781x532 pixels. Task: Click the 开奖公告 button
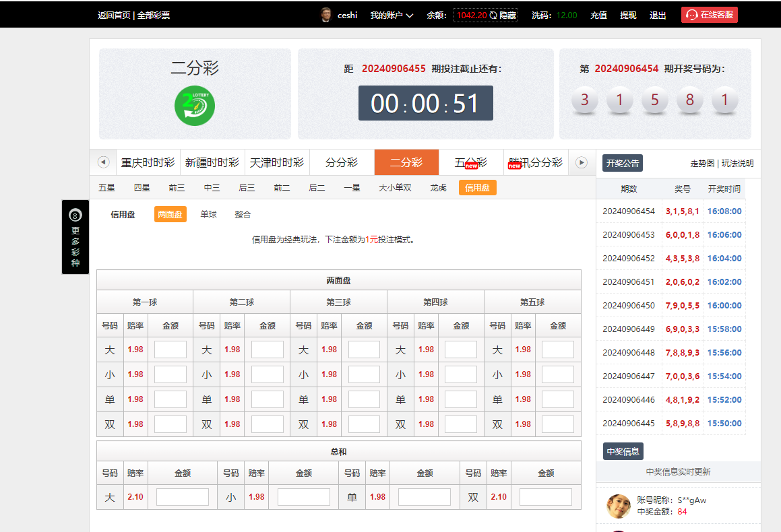pyautogui.click(x=622, y=163)
